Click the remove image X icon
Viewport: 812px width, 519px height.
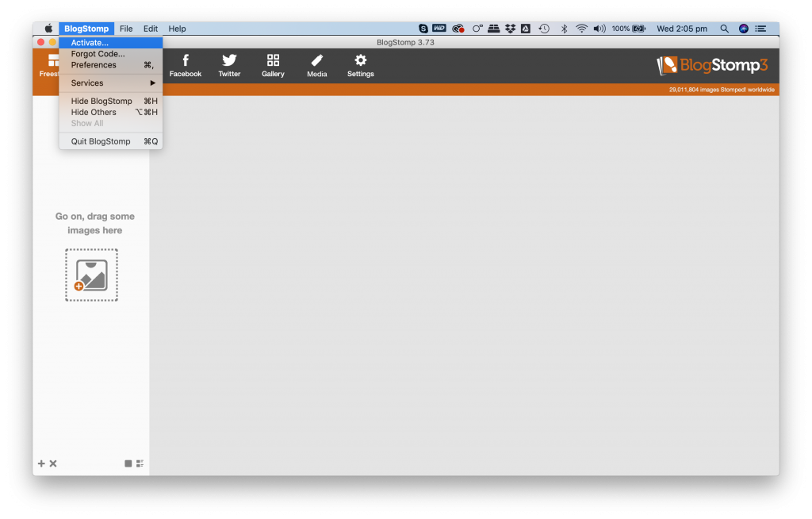53,463
